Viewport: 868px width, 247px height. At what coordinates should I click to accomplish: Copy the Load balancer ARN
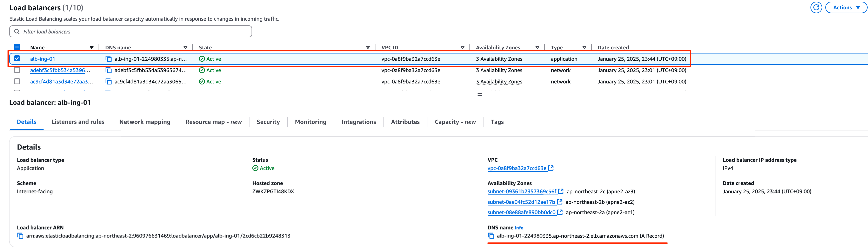pos(20,236)
